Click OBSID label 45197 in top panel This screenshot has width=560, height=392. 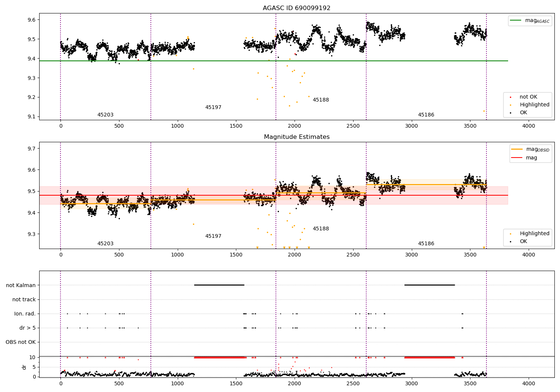[x=213, y=107]
